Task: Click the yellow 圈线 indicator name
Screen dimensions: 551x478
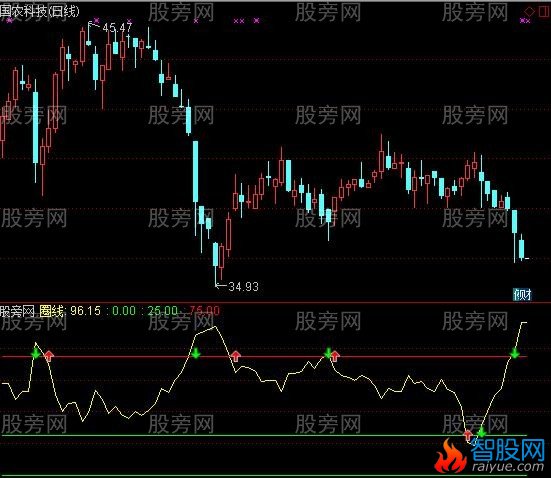Action: [52, 311]
